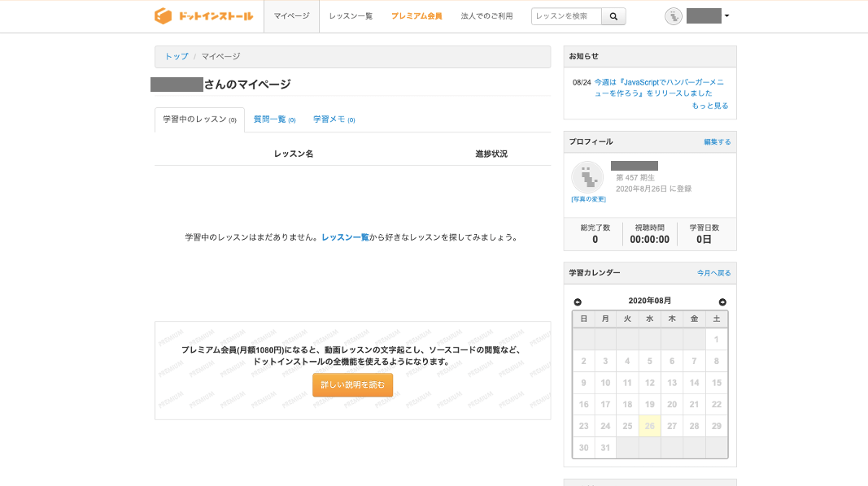The height and width of the screenshot is (486, 868).
Task: Click 編集する in the profile panel
Action: pyautogui.click(x=717, y=142)
